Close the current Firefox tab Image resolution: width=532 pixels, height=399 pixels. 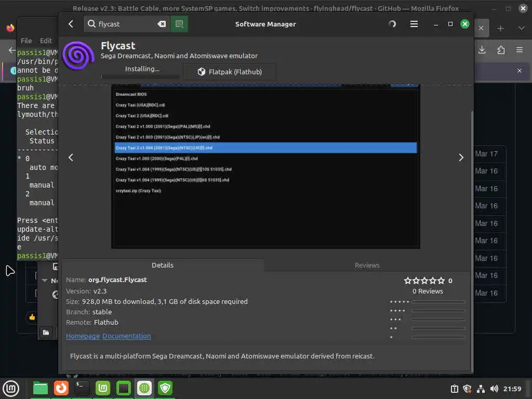coord(481,28)
